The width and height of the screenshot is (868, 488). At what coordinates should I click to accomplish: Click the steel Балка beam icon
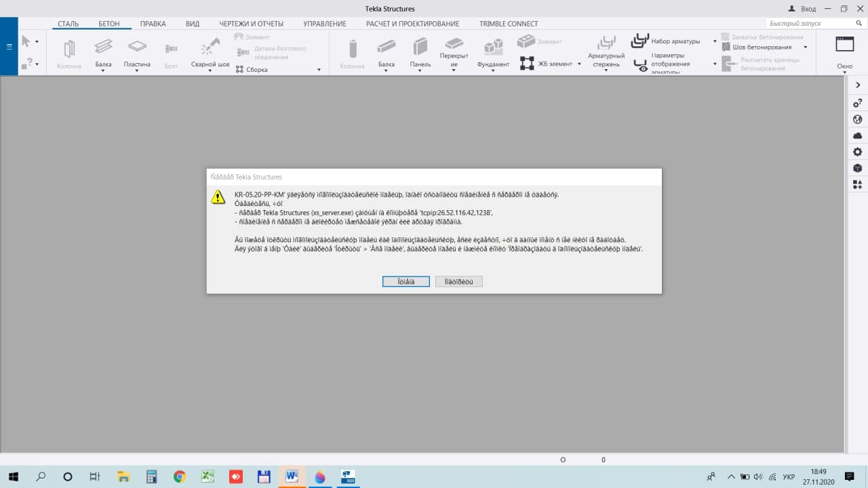(x=103, y=47)
